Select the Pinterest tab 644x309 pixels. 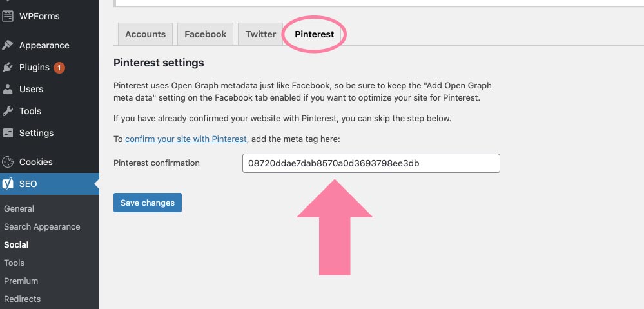point(314,34)
